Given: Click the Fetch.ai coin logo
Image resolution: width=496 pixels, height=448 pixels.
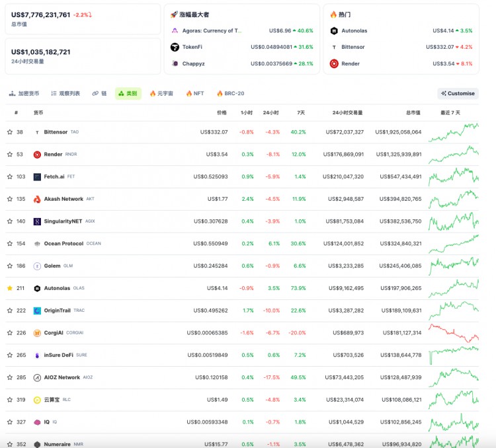Looking at the screenshot, I should click(x=37, y=177).
